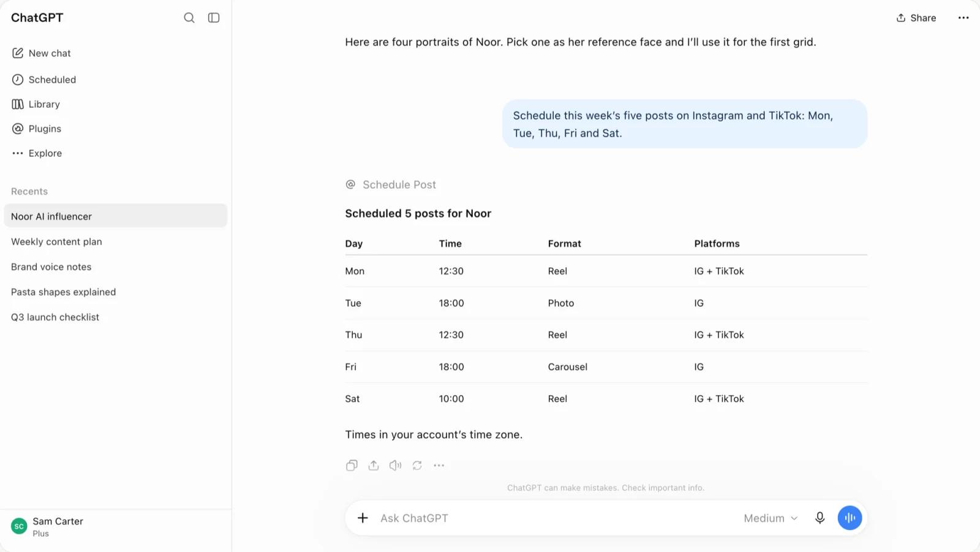Open the Scheduled section

pos(44,80)
